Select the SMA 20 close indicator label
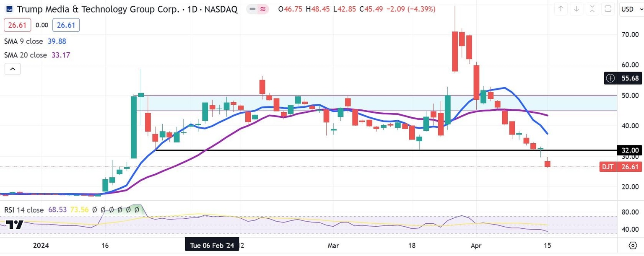This screenshot has height=256, width=644. [x=26, y=55]
